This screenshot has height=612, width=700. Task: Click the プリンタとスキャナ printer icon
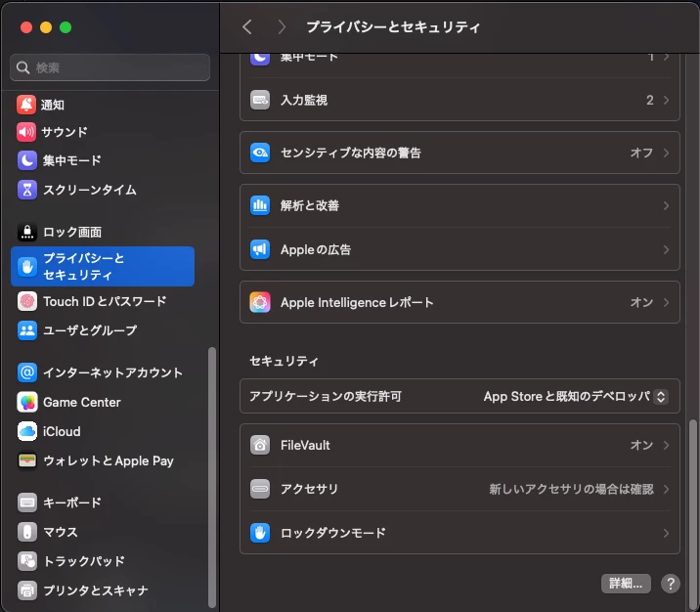tap(26, 590)
